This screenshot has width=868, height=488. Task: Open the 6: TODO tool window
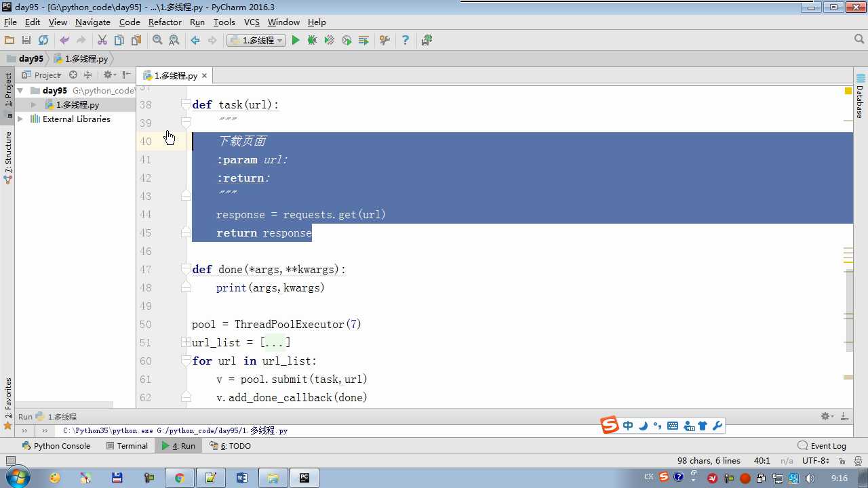click(231, 446)
